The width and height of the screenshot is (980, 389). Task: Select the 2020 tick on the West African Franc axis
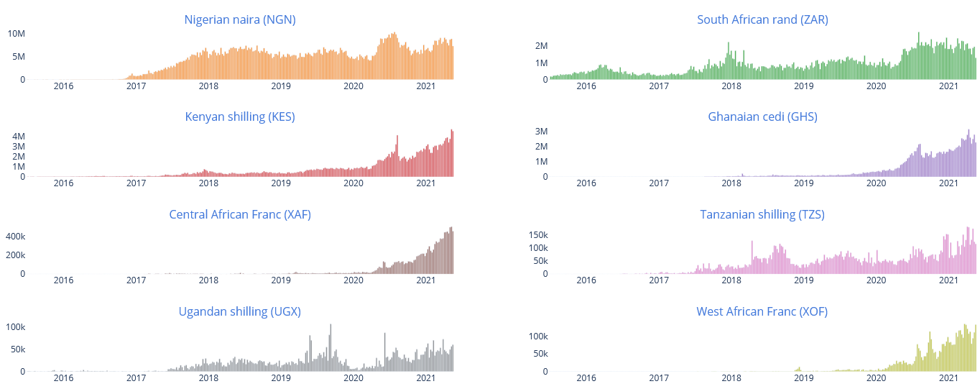[876, 377]
